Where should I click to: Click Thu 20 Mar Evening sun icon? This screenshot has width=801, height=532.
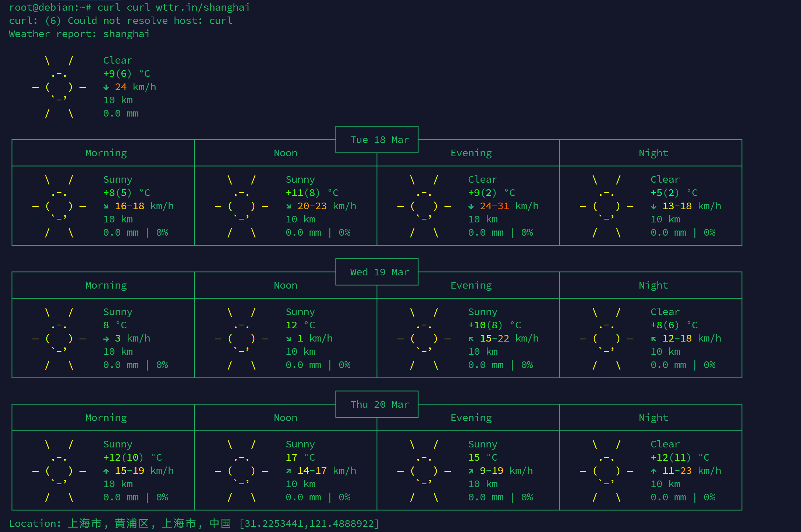[x=424, y=471]
